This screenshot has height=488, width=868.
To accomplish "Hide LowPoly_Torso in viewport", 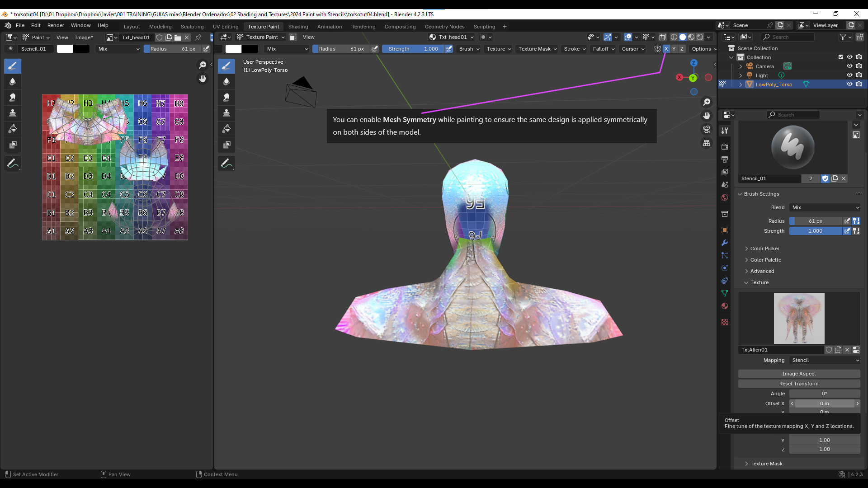I will (849, 84).
